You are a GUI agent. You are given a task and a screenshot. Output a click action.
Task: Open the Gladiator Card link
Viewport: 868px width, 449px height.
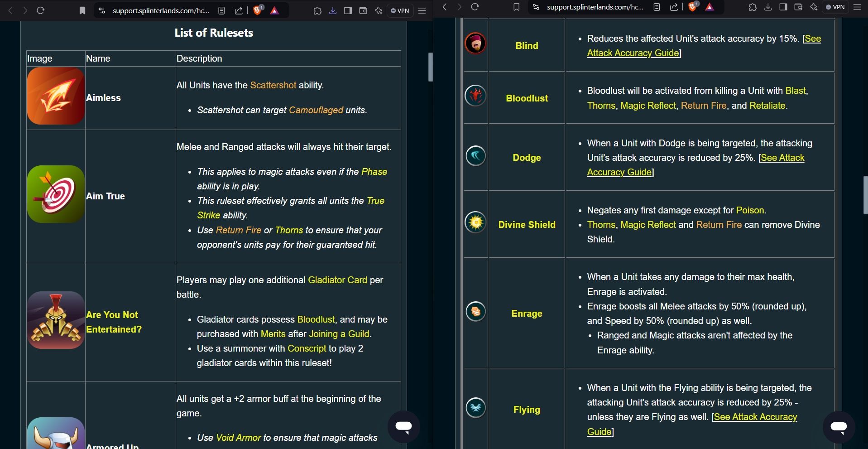coord(337,280)
